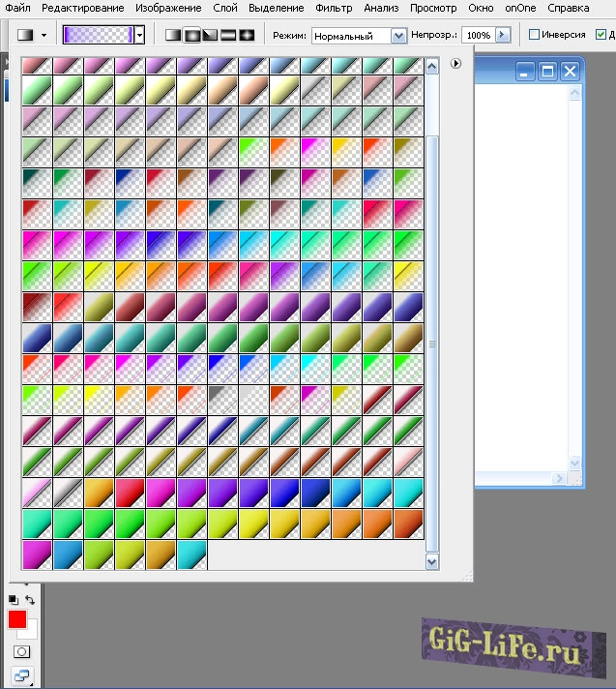Screen dimensions: 616x689
Task: Click the gradient preview bar to edit
Action: click(98, 35)
